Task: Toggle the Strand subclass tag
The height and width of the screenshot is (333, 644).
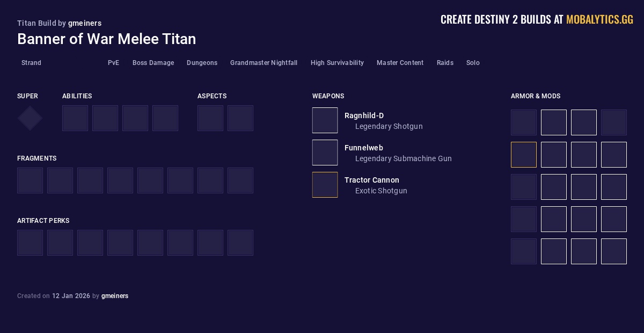Action: click(31, 63)
